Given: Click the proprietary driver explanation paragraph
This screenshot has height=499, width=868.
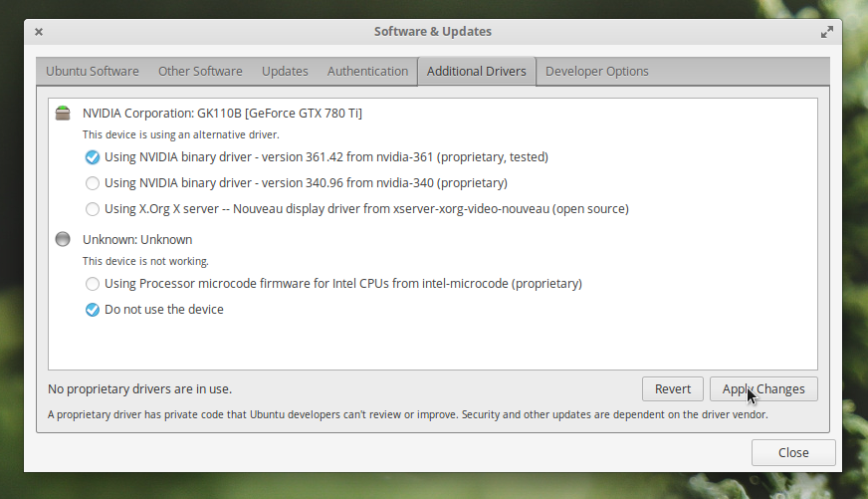Looking at the screenshot, I should (407, 414).
